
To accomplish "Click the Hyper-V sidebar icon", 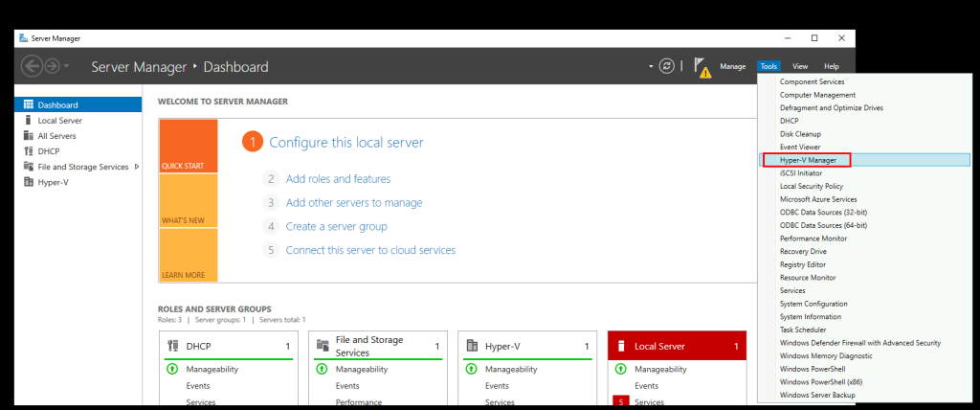I will (28, 181).
